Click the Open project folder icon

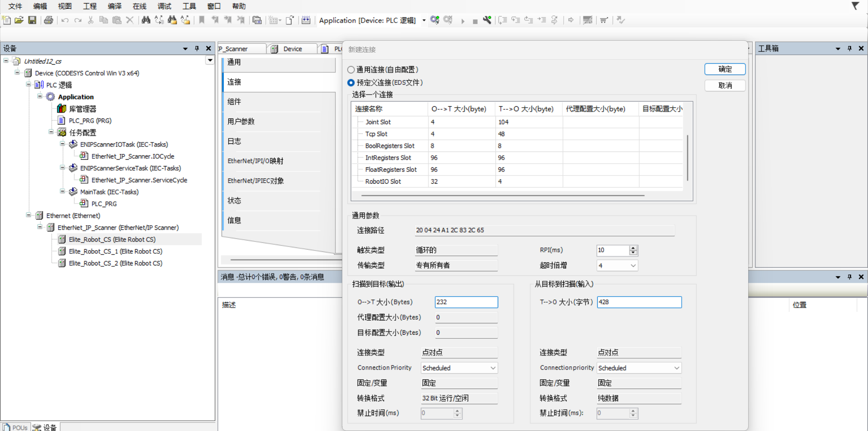[19, 20]
